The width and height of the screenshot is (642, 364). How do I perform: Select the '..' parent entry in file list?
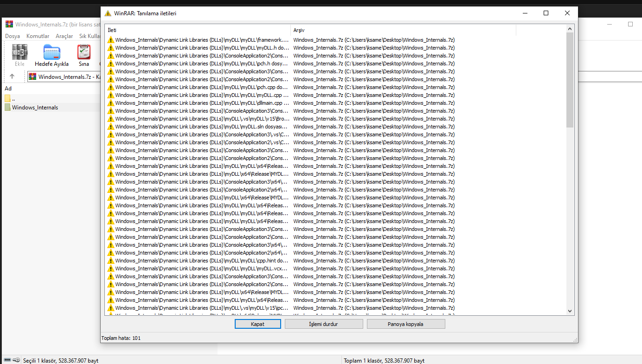(13, 99)
